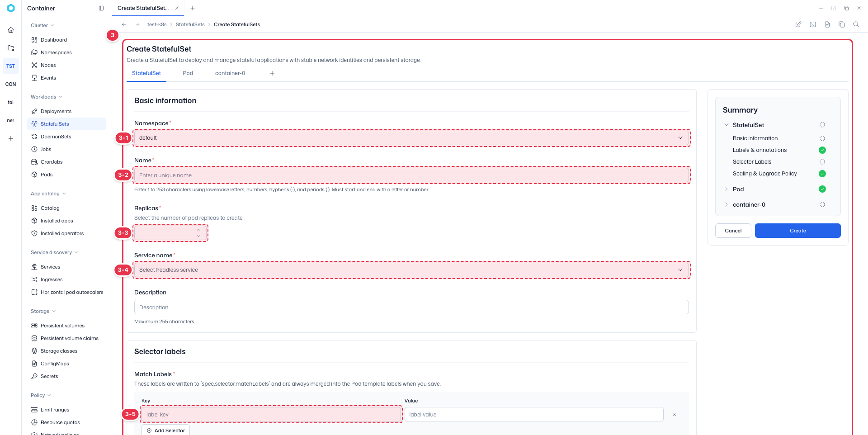Viewport: 868px width, 435px height.
Task: Open Nodes in the sidebar
Action: 66,65
